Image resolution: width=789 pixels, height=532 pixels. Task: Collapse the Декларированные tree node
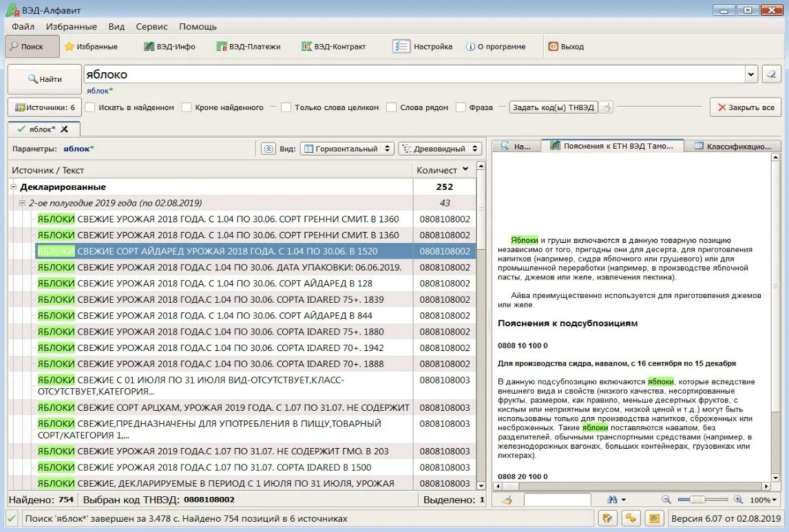14,187
